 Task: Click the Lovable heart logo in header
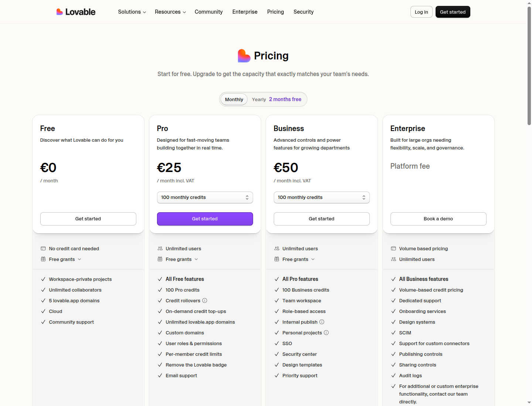(x=59, y=12)
